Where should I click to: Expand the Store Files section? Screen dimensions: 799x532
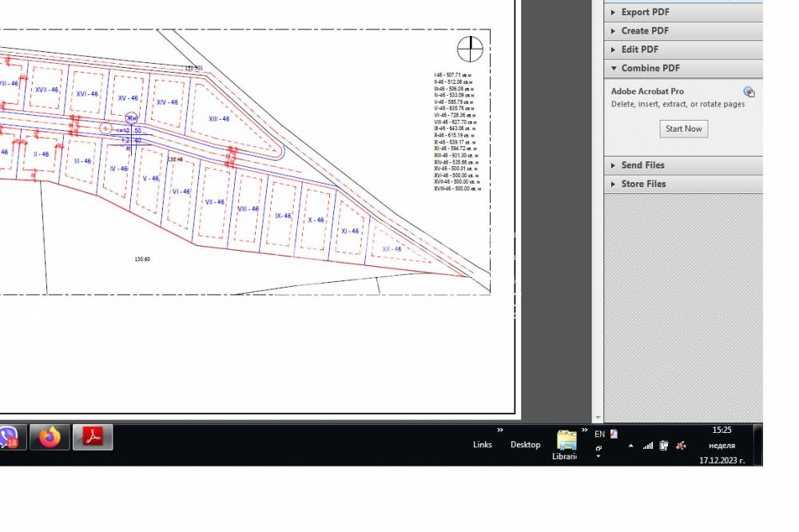[643, 184]
